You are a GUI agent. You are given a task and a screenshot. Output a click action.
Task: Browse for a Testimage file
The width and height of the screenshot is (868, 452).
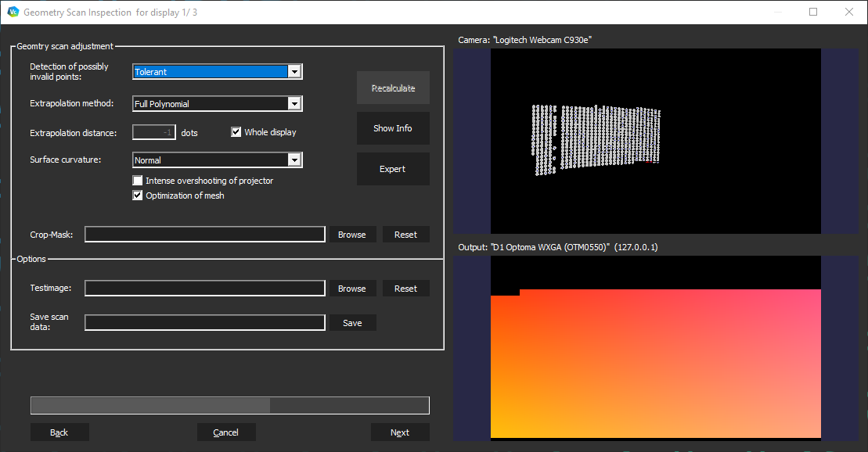coord(352,288)
